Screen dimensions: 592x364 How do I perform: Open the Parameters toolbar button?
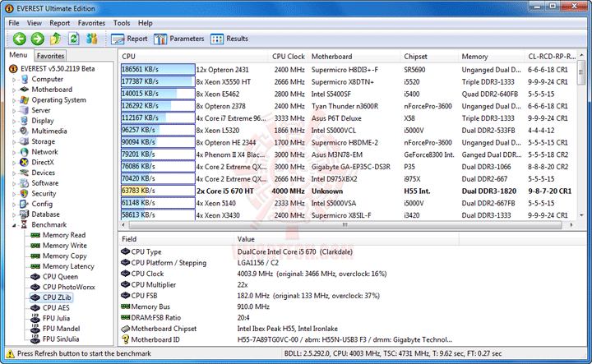[179, 39]
